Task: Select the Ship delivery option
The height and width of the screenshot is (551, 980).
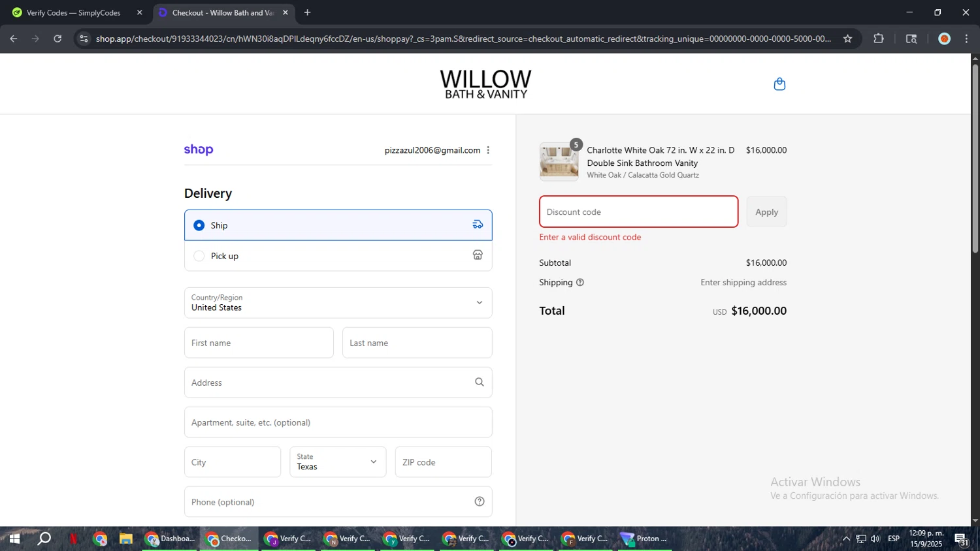Action: (x=338, y=225)
